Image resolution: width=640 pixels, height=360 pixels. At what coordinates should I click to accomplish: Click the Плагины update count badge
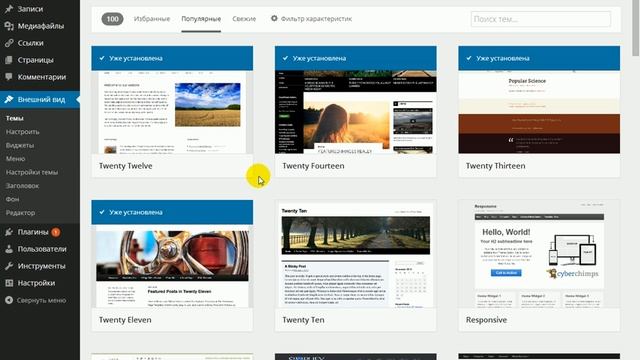click(x=56, y=232)
